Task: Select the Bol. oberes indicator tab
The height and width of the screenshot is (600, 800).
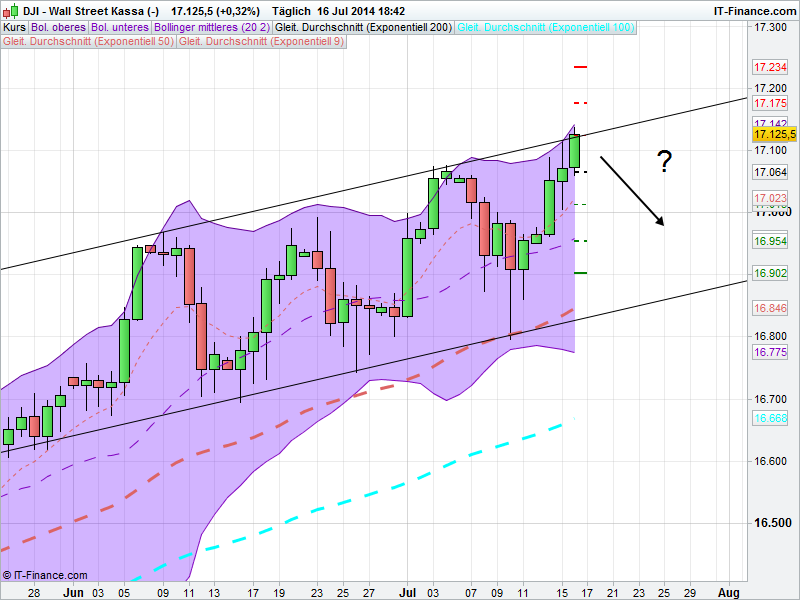Action: pos(59,28)
